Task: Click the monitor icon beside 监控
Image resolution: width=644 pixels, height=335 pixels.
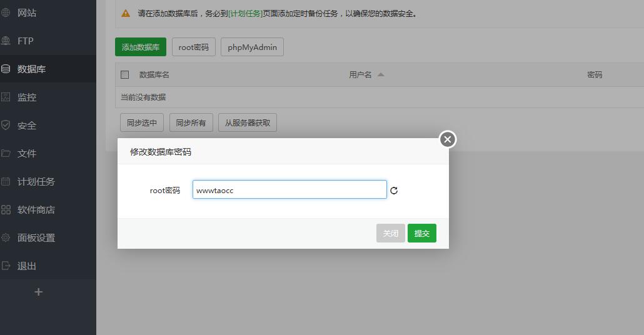Action: point(6,97)
